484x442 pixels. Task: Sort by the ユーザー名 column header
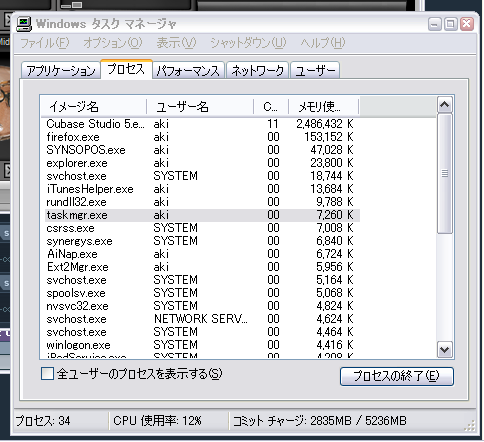click(200, 107)
